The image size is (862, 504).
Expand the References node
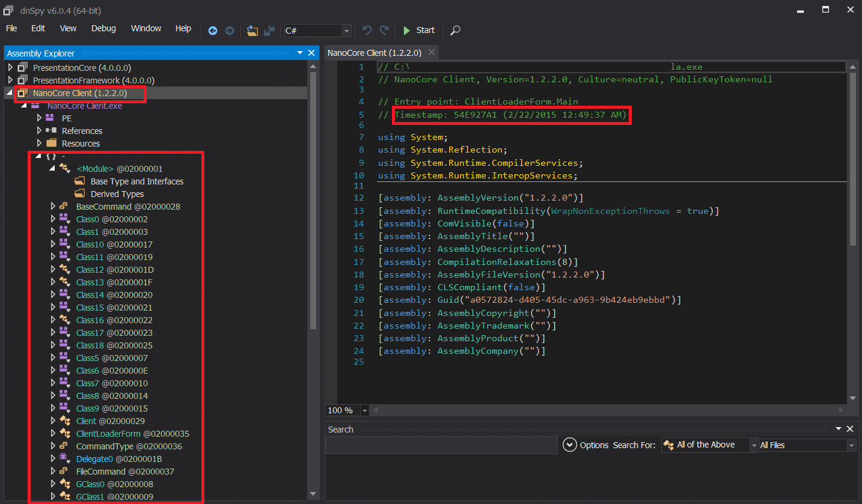[x=39, y=130]
